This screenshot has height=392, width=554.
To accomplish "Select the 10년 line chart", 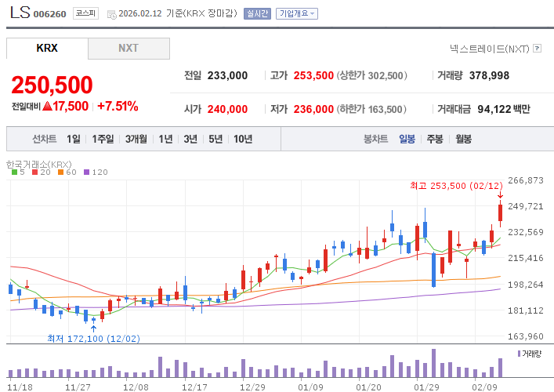I will (x=243, y=139).
